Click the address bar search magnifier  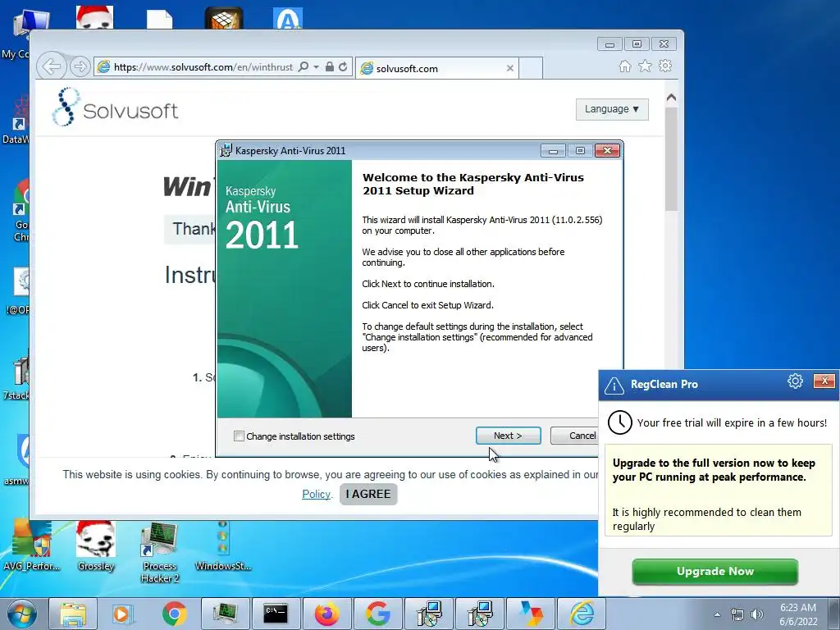point(304,66)
